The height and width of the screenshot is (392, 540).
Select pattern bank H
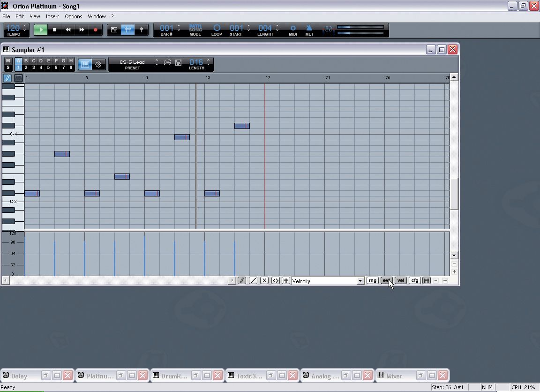[71, 60]
